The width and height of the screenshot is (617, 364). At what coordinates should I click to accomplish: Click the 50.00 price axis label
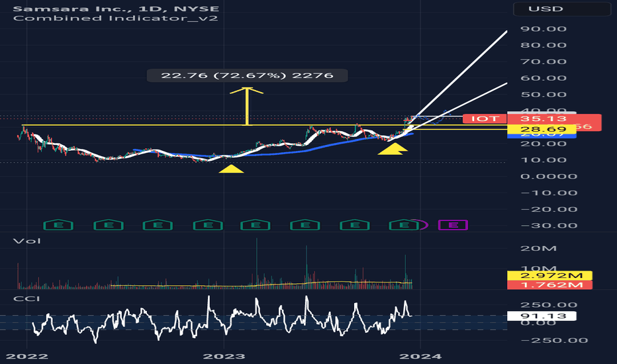click(x=544, y=95)
